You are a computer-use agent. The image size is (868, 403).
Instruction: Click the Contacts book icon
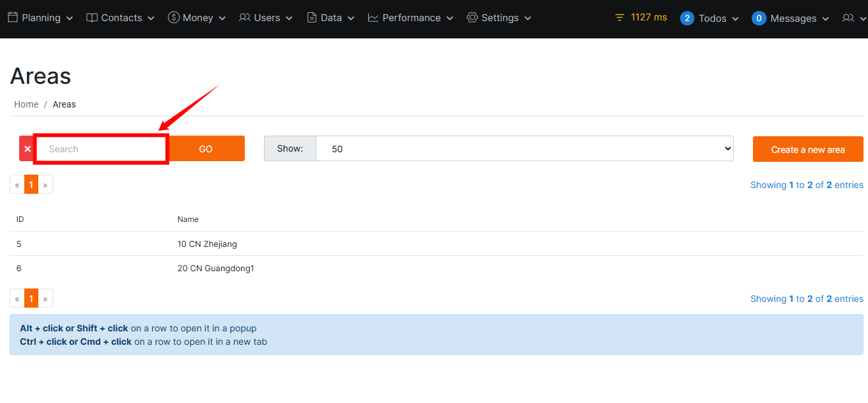coord(92,18)
